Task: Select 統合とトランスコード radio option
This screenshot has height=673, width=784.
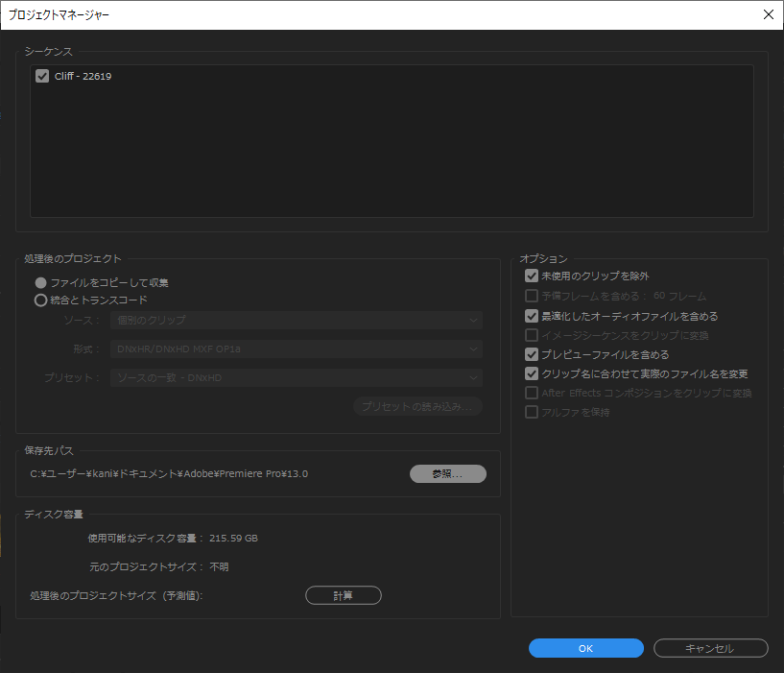Action: click(x=41, y=300)
